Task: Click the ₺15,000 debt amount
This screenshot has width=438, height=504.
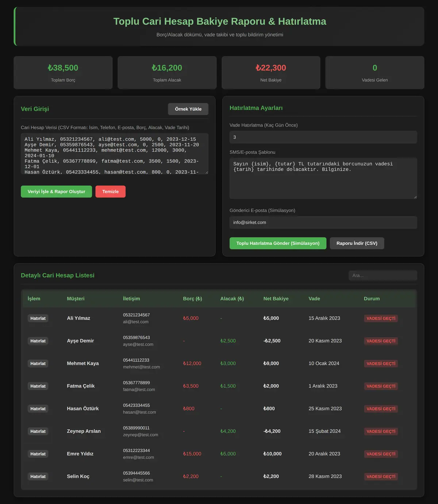Action: click(192, 454)
